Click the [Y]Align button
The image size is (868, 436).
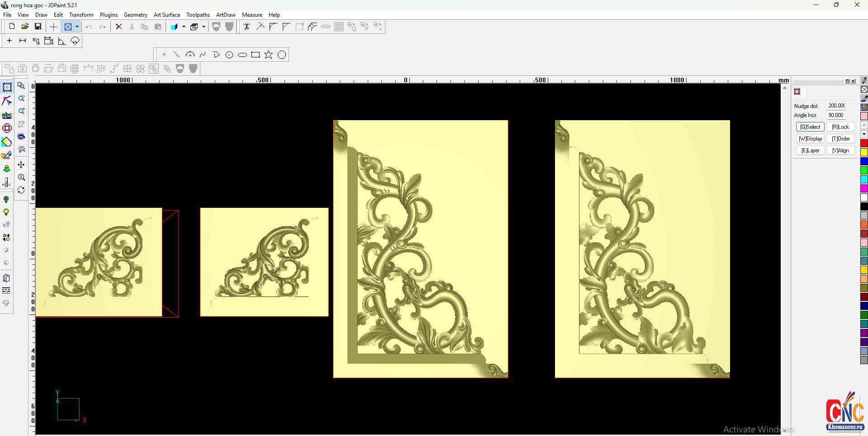840,150
